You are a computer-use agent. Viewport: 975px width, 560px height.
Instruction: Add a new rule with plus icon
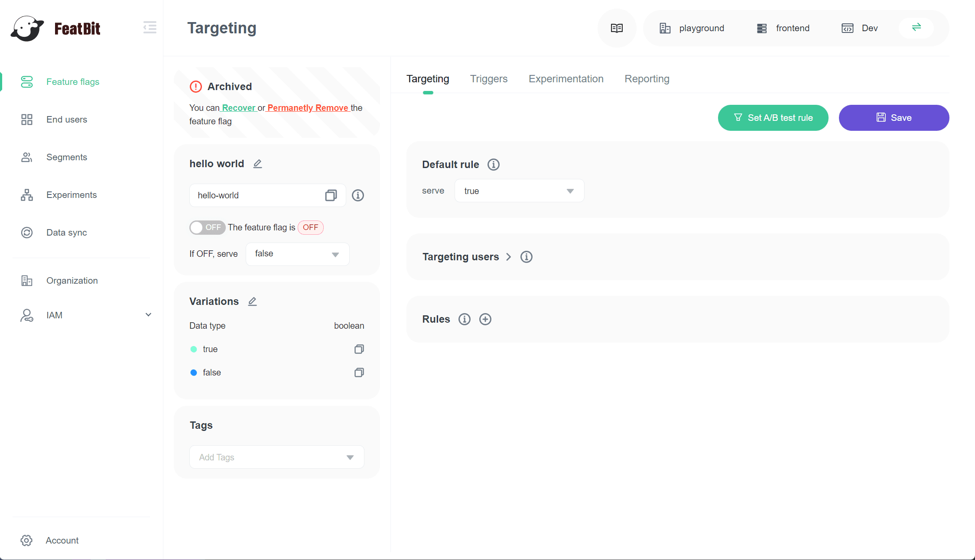485,319
